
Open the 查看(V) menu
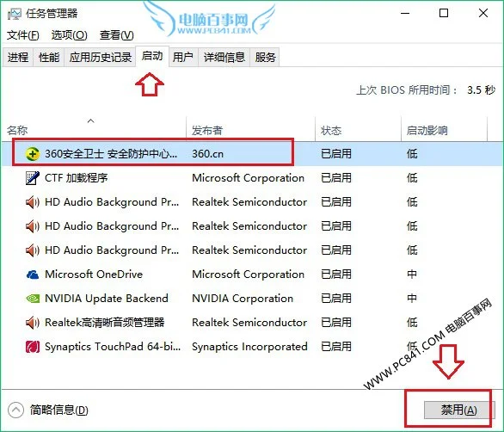pyautogui.click(x=116, y=34)
